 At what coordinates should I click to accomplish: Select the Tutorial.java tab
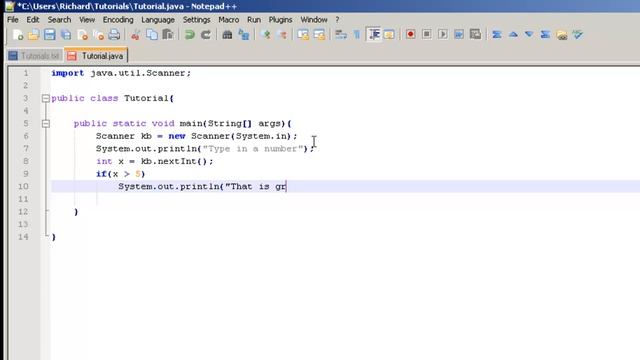point(96,56)
